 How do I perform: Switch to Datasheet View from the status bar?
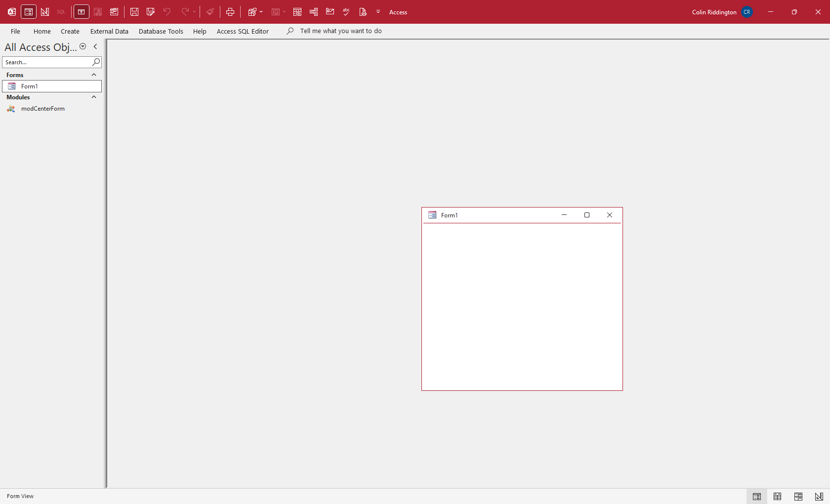(778, 497)
